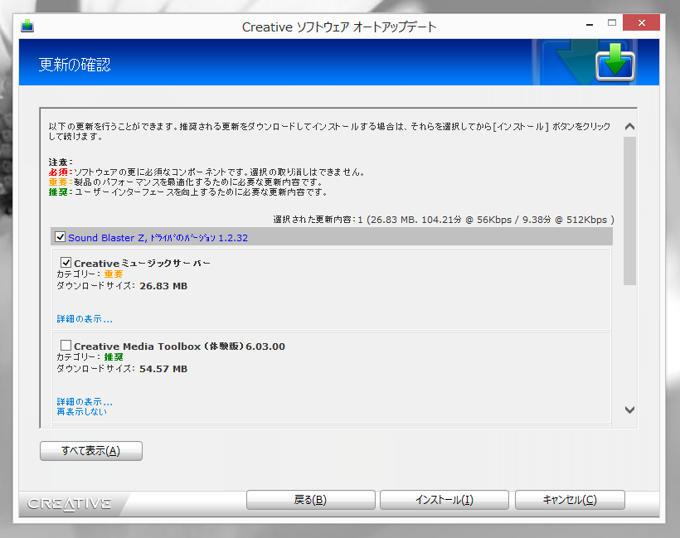680x538 pixels.
Task: Click the 再表示しない link
Action: pyautogui.click(x=82, y=412)
